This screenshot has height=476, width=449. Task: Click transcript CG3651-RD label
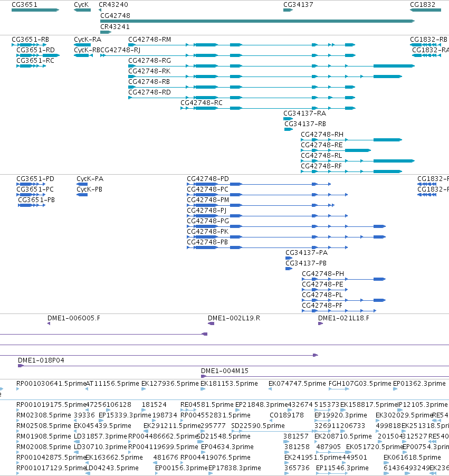[35, 50]
